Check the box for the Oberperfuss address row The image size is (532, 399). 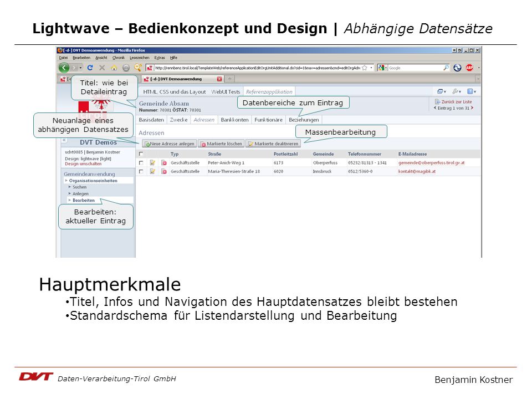141,163
